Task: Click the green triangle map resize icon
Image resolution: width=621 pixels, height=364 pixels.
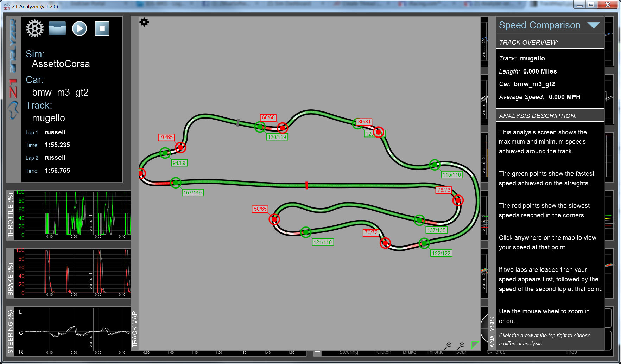Action: point(475,345)
